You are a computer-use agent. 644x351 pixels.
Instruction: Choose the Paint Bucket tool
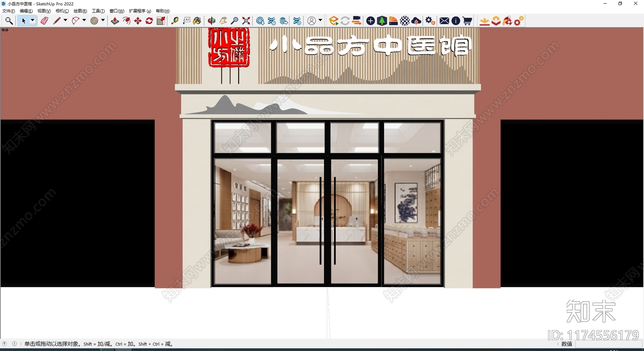197,21
